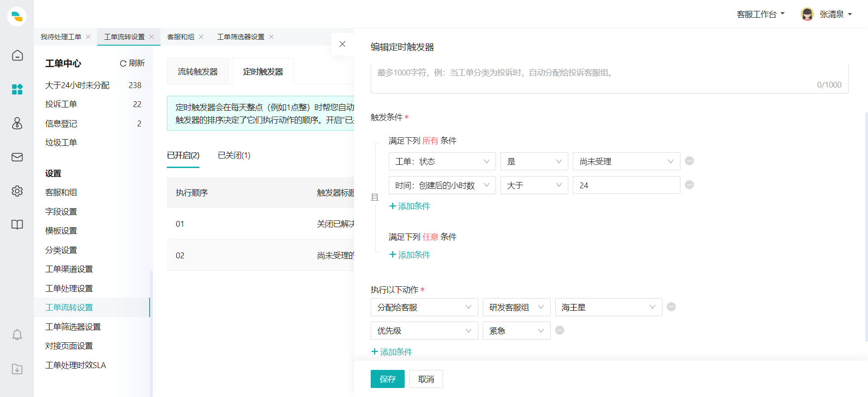Remove the 工单：状态 condition row
This screenshot has width=868, height=397.
(x=689, y=161)
